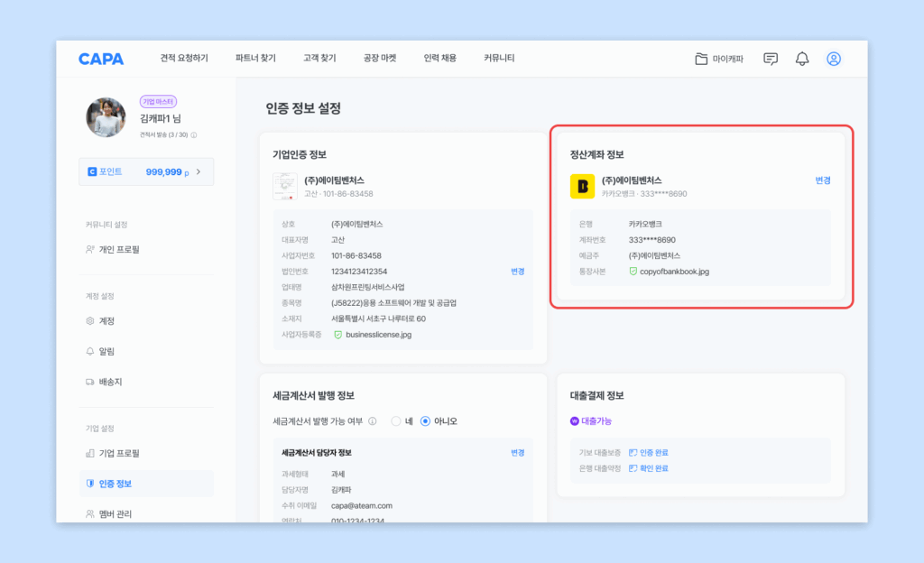924x563 pixels.
Task: Click the business license document thumbnail
Action: [x=285, y=187]
